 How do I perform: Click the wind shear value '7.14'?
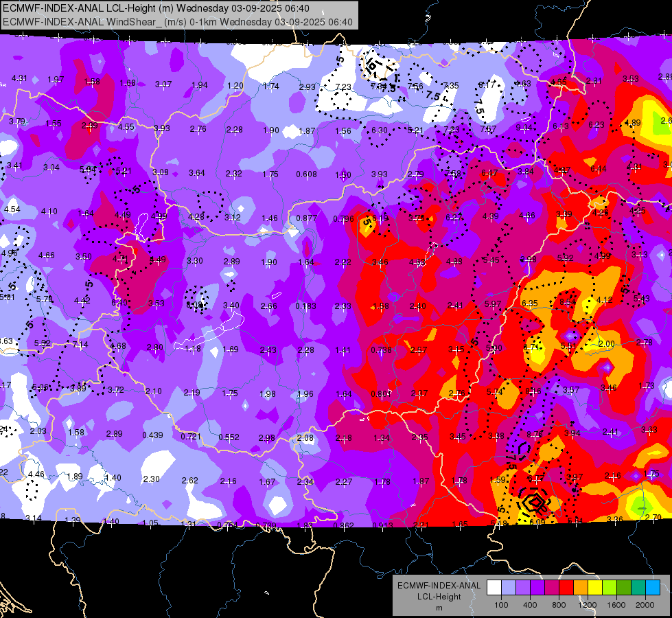[80, 345]
